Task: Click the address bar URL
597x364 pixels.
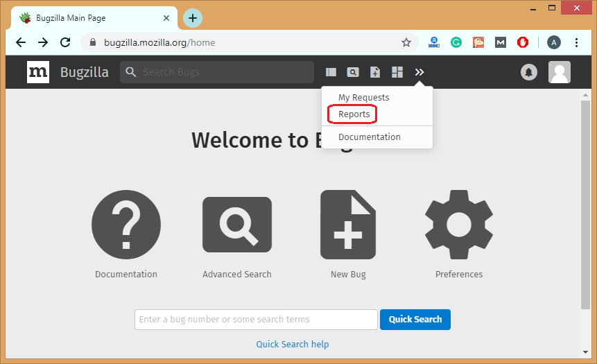Action: click(x=159, y=43)
